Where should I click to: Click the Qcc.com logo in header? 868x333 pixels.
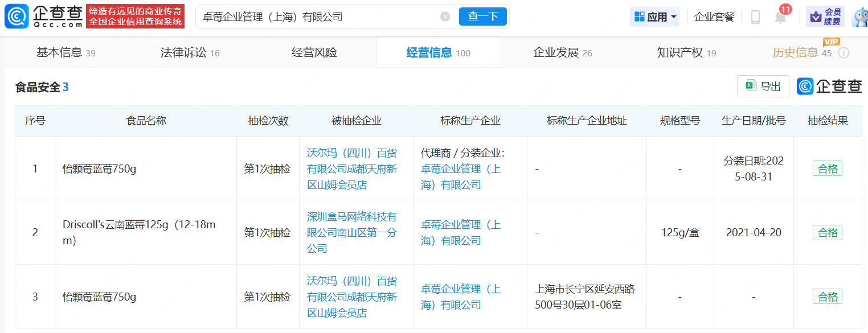pyautogui.click(x=44, y=17)
